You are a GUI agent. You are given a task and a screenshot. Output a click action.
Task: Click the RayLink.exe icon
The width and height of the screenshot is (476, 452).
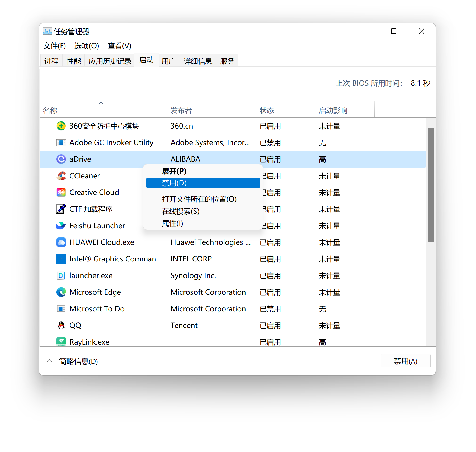tap(61, 342)
